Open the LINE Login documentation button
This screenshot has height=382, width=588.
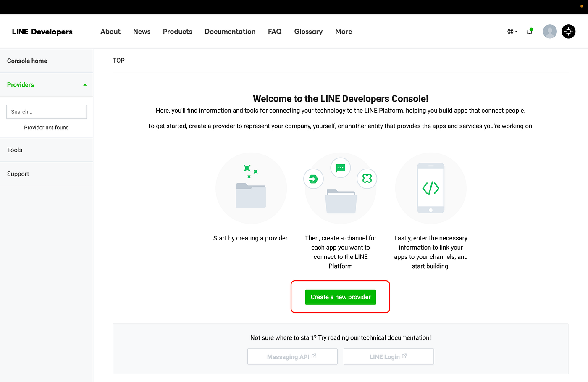tap(389, 357)
